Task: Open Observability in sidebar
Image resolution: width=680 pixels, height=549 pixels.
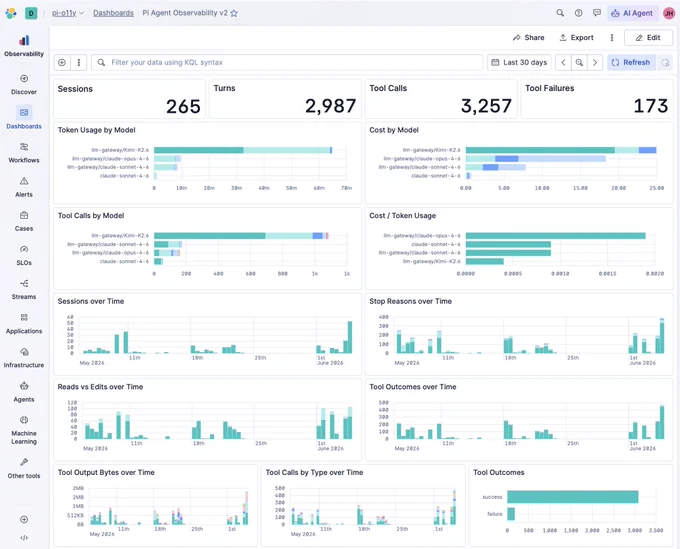Action: point(24,46)
